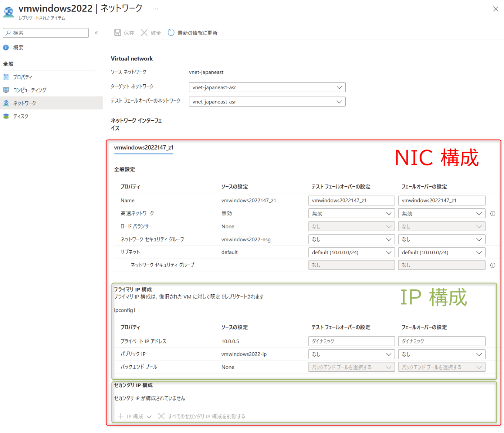This screenshot has width=504, height=433.
Task: Open the テスト フェールオーバーのネットワーク dropdown
Action: click(267, 102)
